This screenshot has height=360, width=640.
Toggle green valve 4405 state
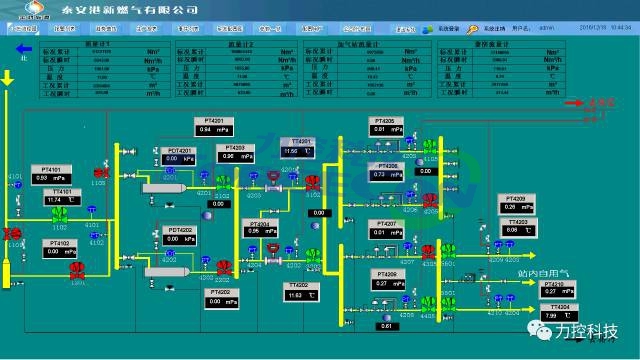click(x=428, y=304)
